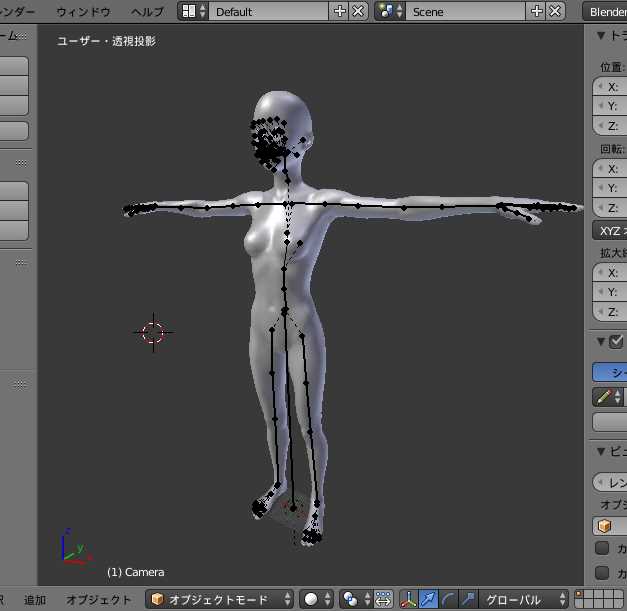This screenshot has width=627, height=611.
Task: Uncheck the grease pencil panel checkbox
Action: pyautogui.click(x=616, y=341)
